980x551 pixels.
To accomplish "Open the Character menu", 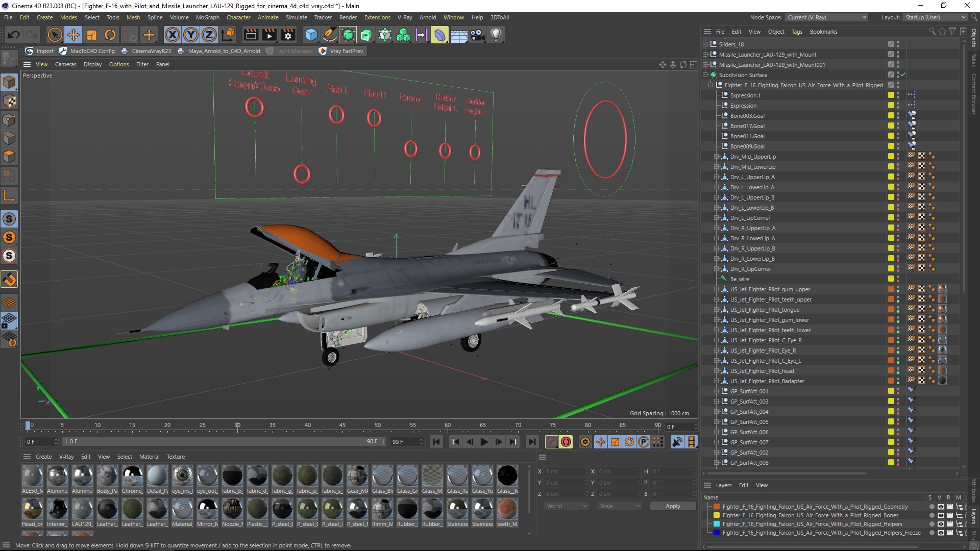I will (x=238, y=17).
